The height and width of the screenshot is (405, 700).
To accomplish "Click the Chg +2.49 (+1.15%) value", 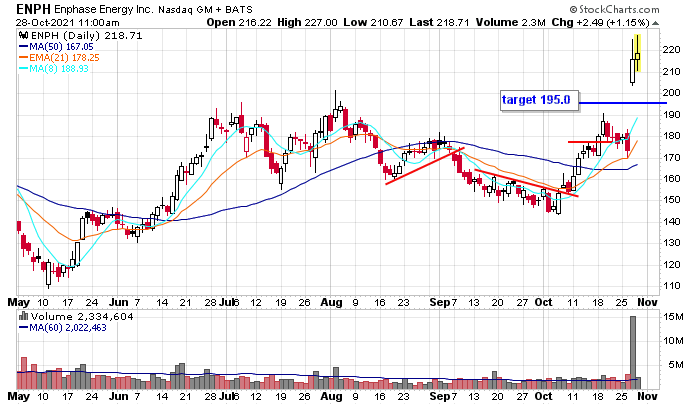I will 600,22.
